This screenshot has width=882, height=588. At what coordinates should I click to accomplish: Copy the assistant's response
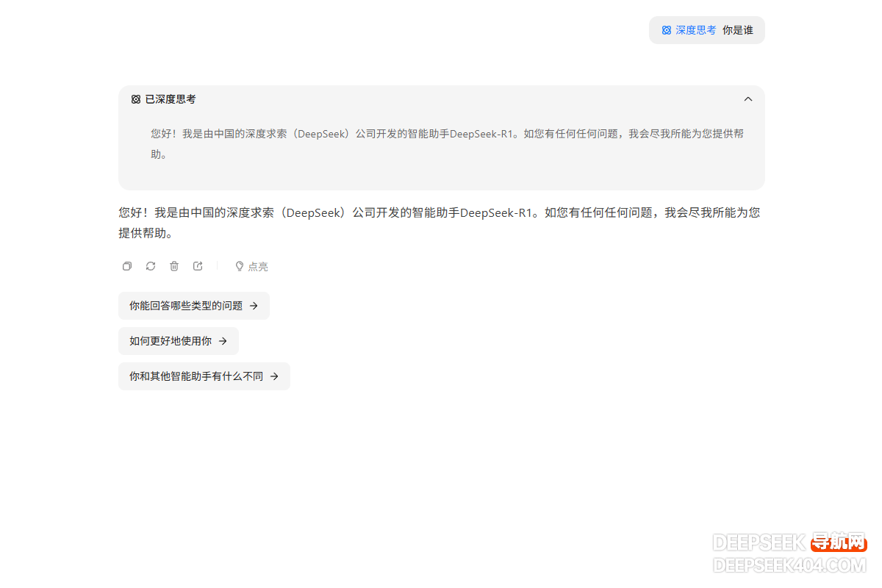tap(127, 266)
